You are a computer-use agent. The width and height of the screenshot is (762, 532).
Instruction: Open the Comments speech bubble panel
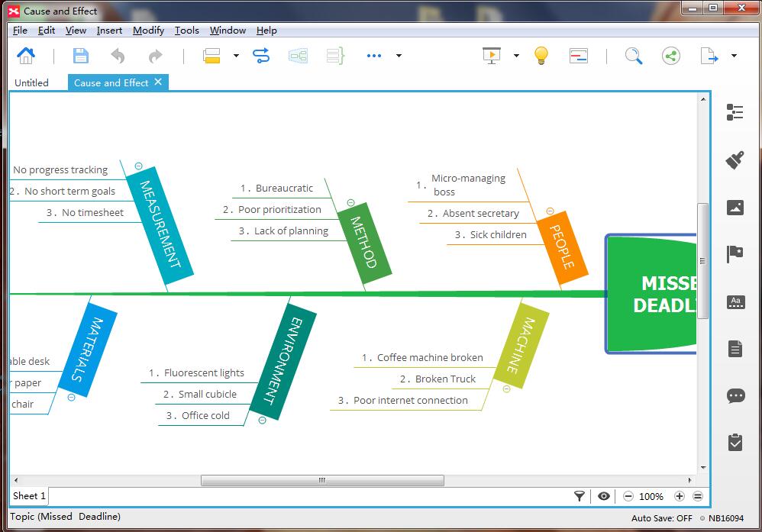point(735,396)
